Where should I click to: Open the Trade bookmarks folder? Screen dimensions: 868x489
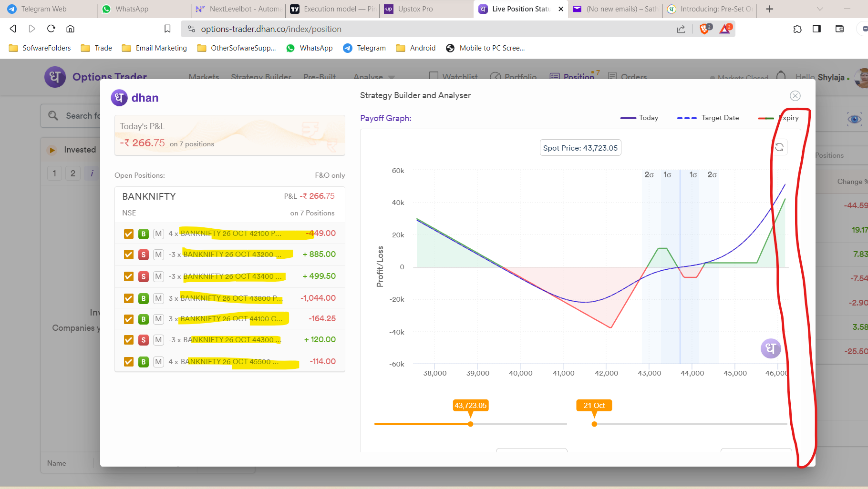point(97,48)
